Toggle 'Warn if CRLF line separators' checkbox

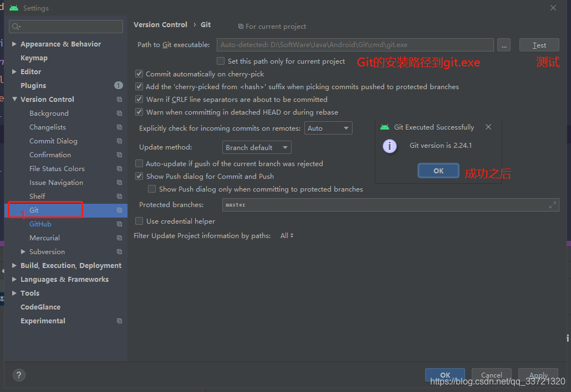coord(139,99)
